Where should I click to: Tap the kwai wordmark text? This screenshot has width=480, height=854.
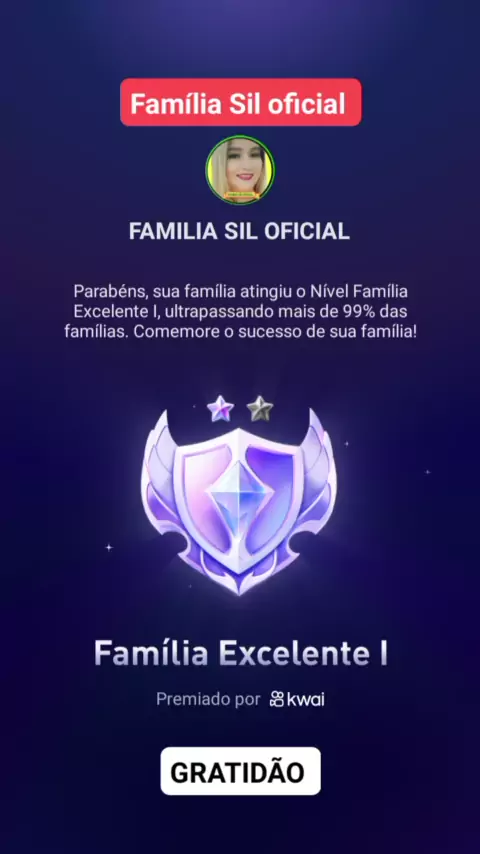306,699
